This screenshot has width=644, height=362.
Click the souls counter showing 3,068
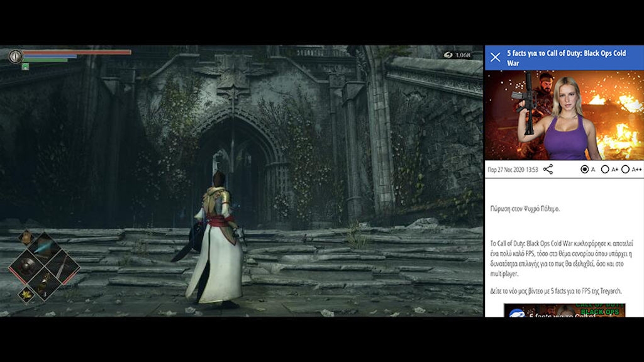(x=457, y=55)
